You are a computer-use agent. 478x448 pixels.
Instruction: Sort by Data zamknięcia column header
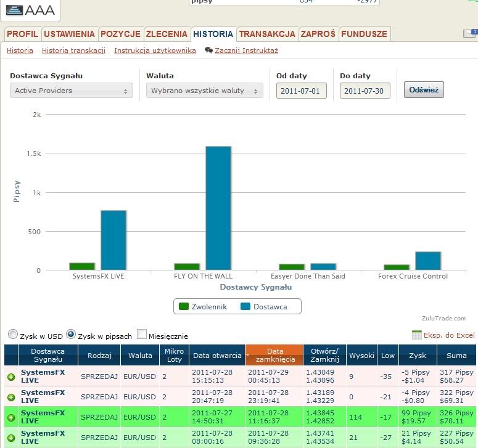point(275,355)
